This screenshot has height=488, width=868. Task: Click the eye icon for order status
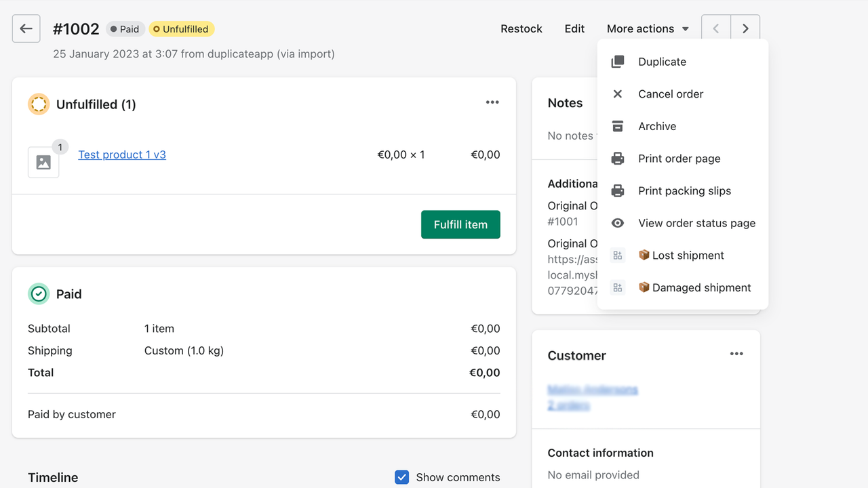618,223
